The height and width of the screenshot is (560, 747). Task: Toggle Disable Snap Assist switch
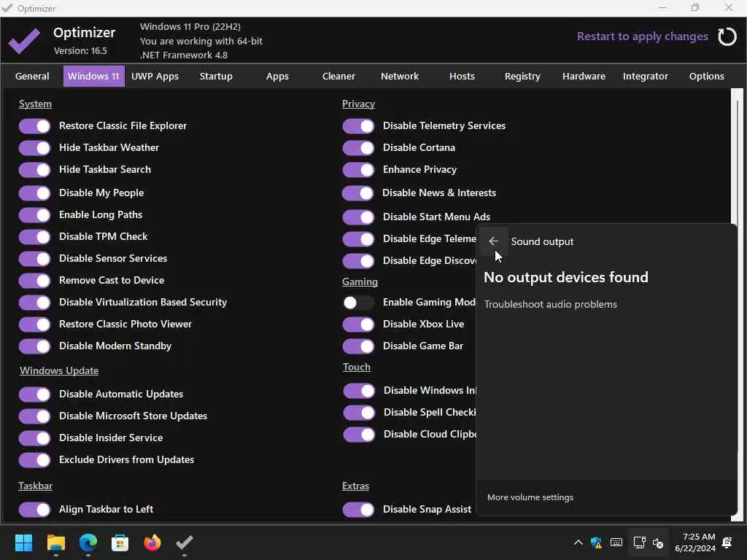[x=358, y=510]
